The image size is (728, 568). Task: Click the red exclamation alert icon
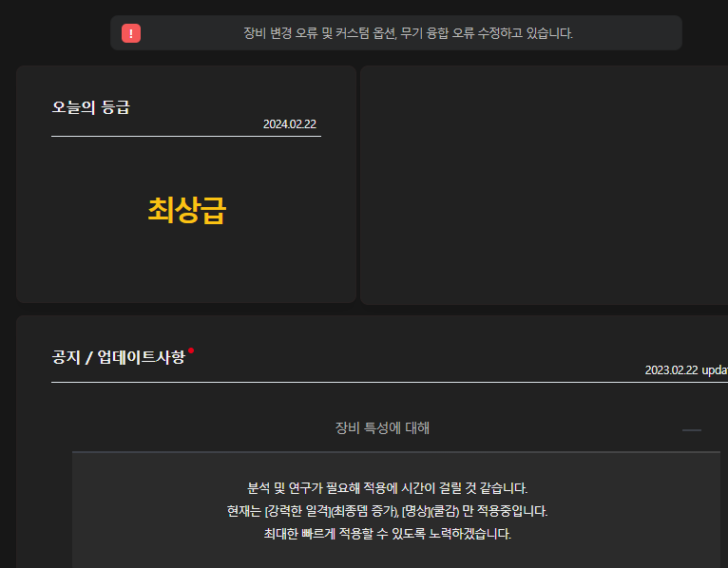(x=131, y=33)
